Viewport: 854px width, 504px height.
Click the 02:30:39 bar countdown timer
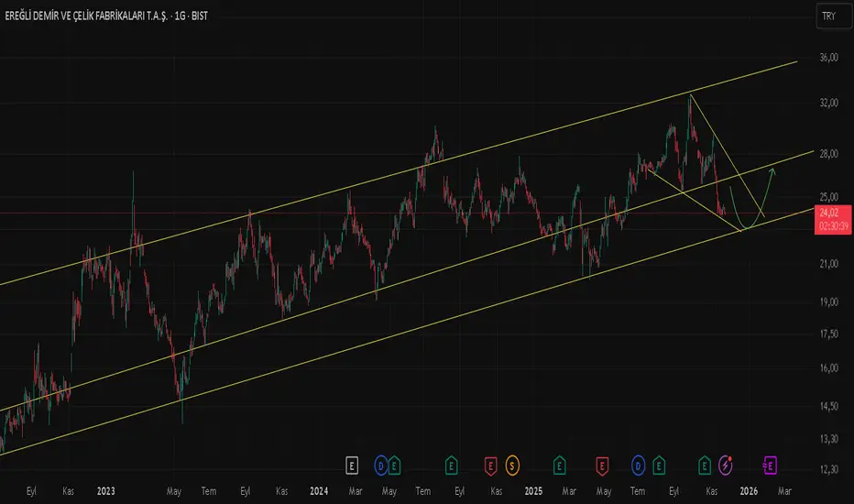pyautogui.click(x=827, y=225)
